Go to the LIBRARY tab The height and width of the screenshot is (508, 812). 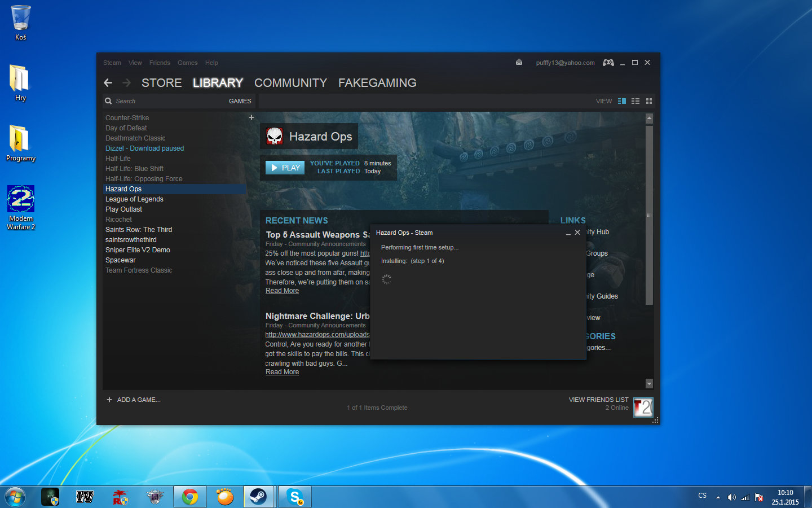[x=218, y=83]
